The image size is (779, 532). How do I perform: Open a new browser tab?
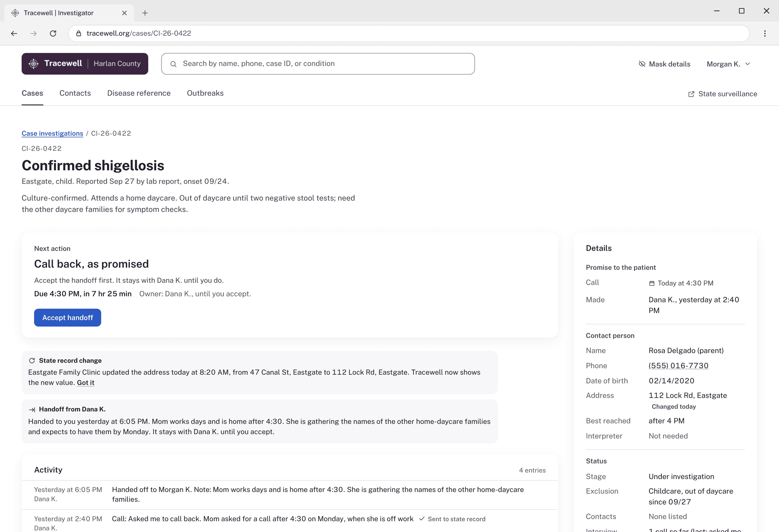[x=145, y=13]
